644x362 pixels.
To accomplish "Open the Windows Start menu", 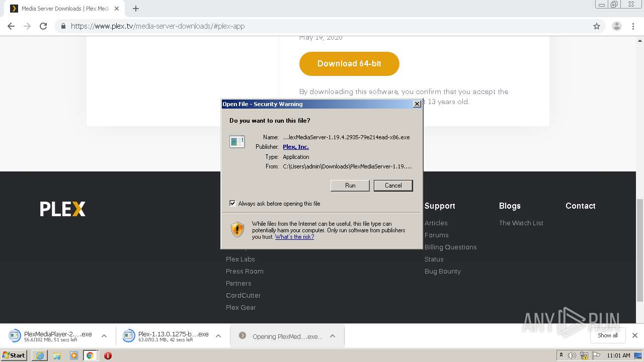I will [14, 355].
